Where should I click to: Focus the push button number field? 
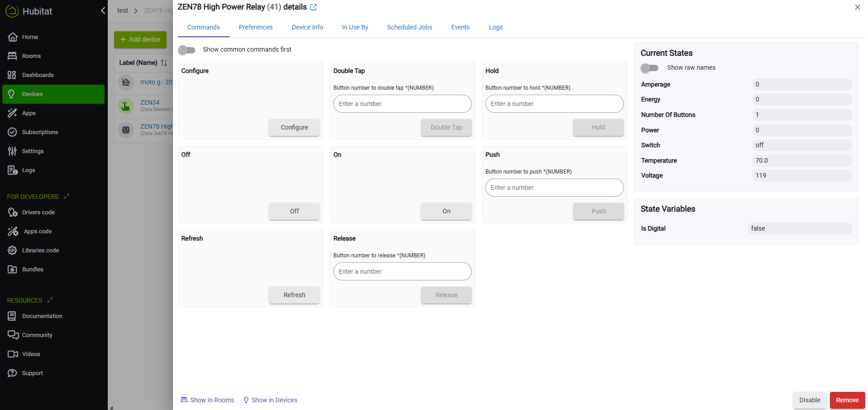click(x=555, y=188)
